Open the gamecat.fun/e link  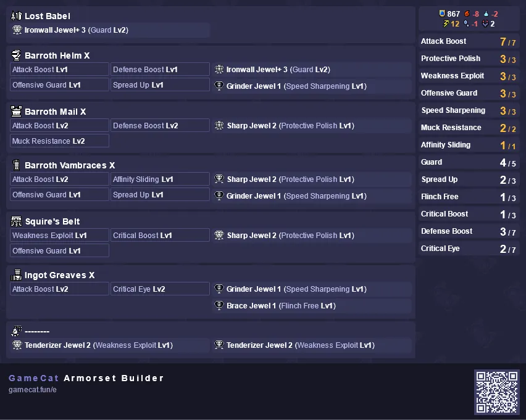[x=33, y=390]
